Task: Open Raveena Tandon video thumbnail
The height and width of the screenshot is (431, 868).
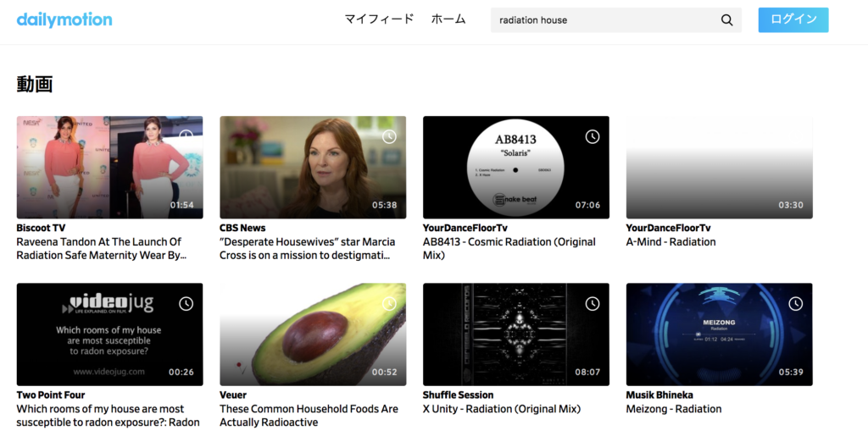Action: click(109, 167)
